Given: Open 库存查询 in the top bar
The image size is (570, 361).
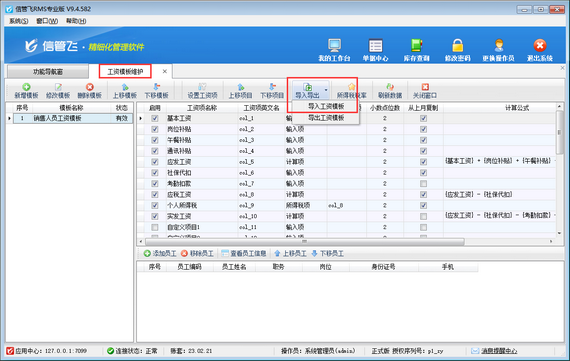Looking at the screenshot, I should (x=417, y=49).
